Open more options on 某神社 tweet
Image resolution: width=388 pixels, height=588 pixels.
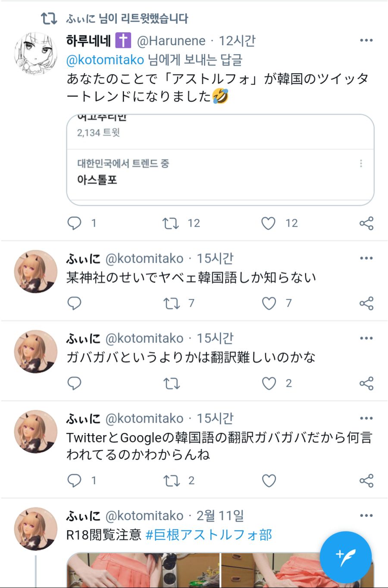tap(366, 258)
